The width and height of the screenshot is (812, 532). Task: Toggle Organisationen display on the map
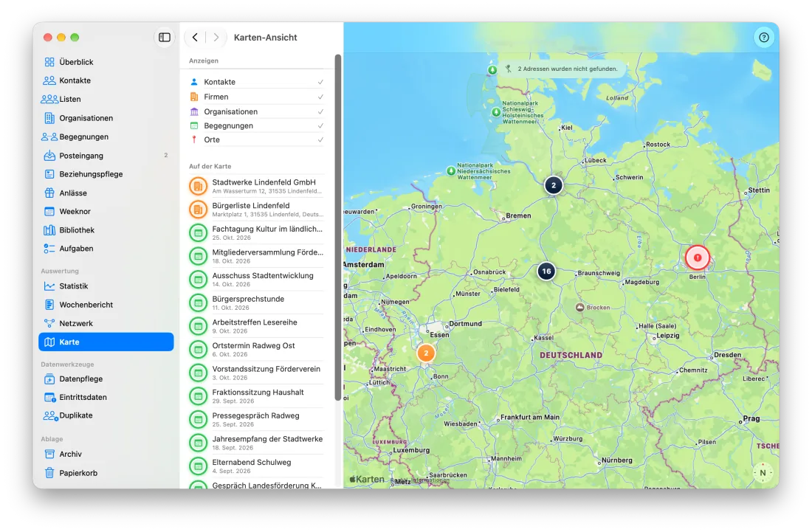[257, 111]
